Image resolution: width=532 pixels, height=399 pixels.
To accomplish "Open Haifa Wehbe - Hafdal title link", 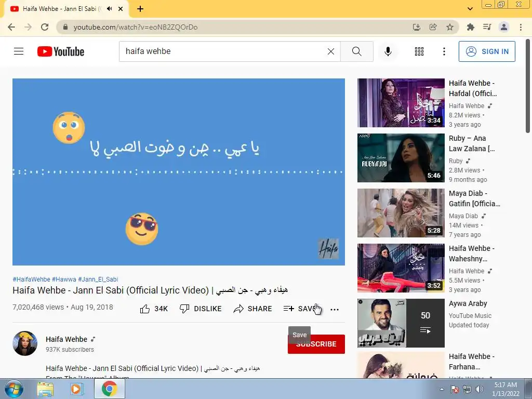I will tap(473, 88).
